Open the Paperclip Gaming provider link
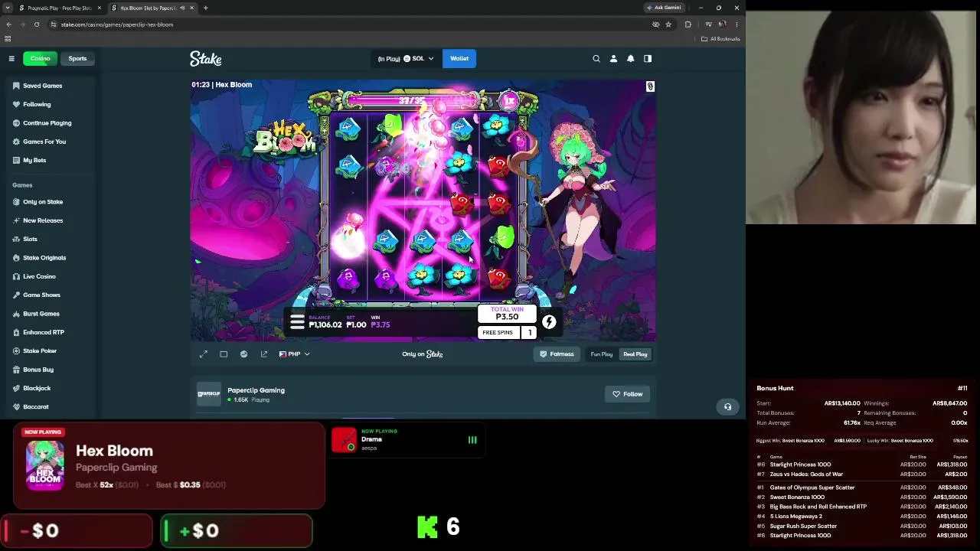 click(256, 390)
